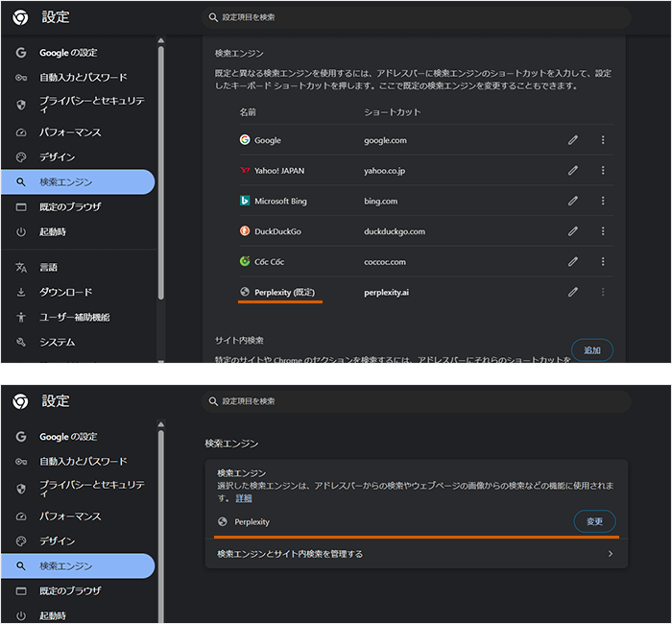The height and width of the screenshot is (624, 672).
Task: Focus 設定項目を検索 field in lower window
Action: 416,401
